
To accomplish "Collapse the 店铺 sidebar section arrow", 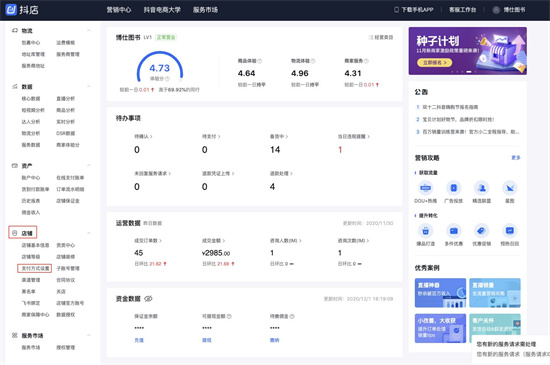I will coord(89,233).
